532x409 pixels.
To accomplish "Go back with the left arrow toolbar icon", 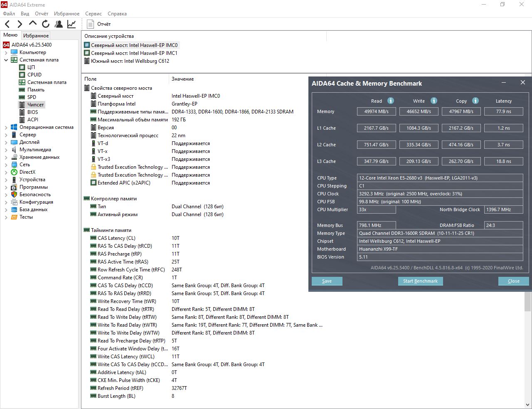I will point(7,24).
